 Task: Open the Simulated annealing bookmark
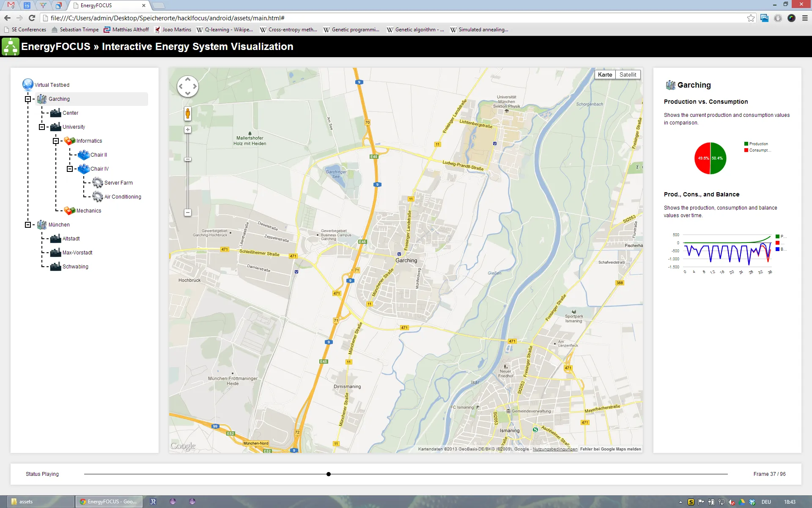coord(479,30)
